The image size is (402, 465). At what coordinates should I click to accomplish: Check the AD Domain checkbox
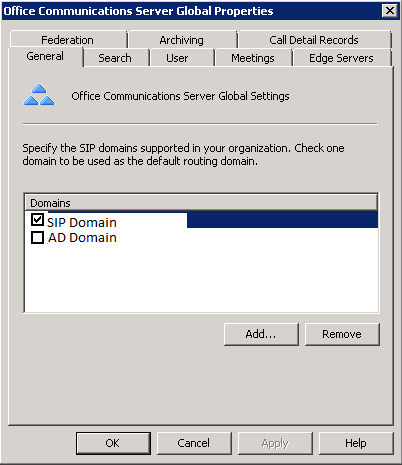point(37,238)
